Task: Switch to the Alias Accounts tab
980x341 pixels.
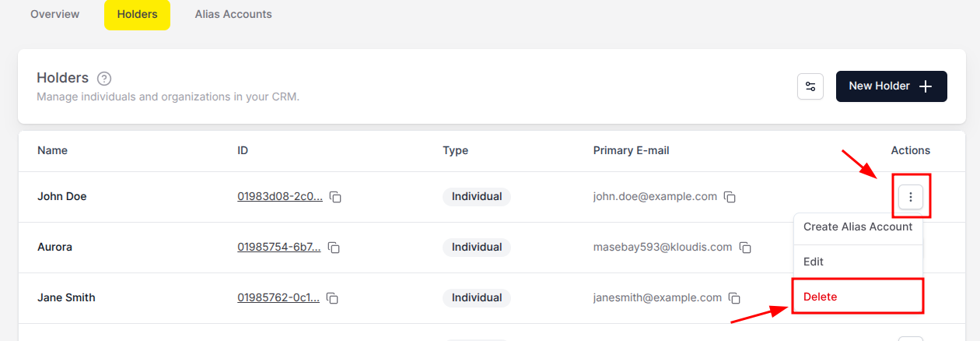Action: click(233, 15)
